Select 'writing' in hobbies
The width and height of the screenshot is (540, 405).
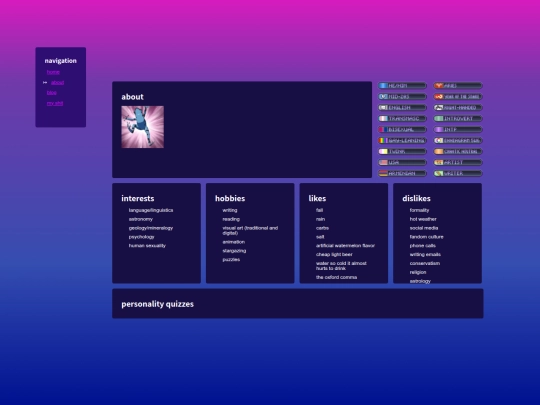(230, 210)
